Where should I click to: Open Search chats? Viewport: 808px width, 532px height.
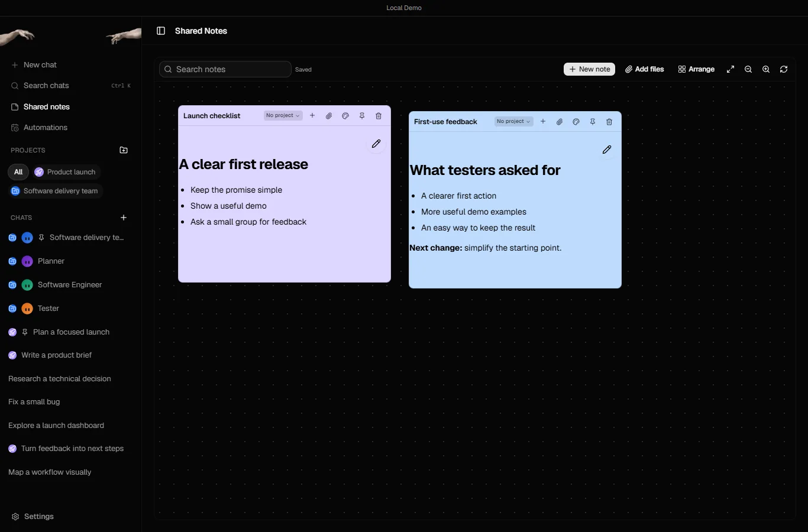[x=70, y=86]
